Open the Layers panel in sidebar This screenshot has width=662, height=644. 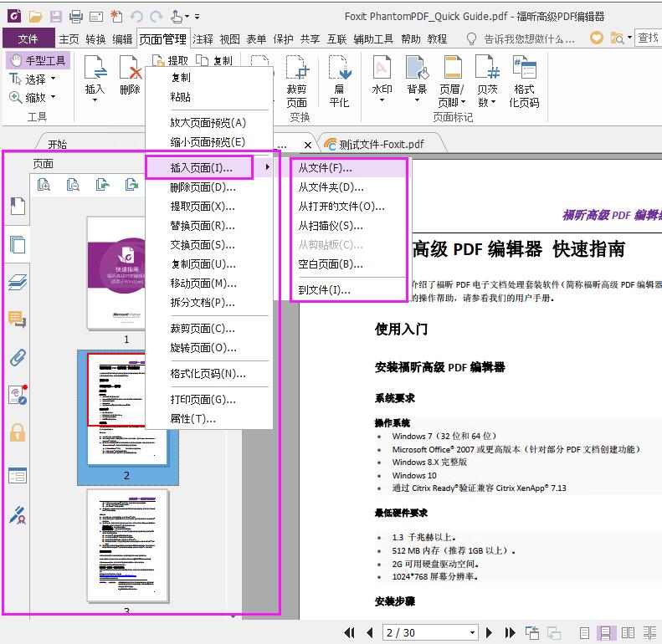(18, 282)
